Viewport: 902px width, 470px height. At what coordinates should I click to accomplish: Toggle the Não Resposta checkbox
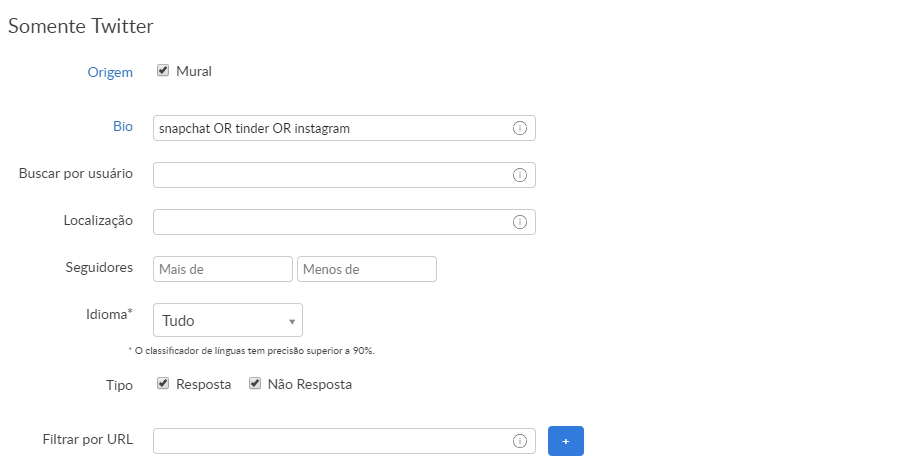click(x=255, y=384)
